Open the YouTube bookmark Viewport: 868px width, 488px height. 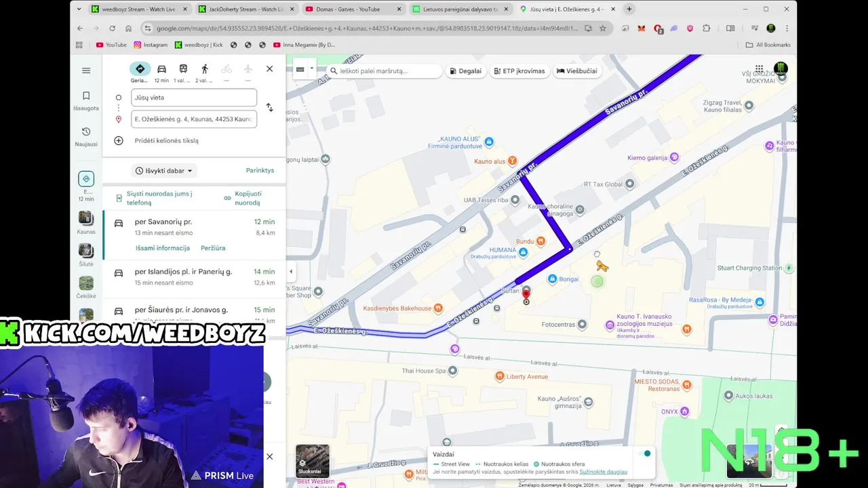tap(111, 45)
